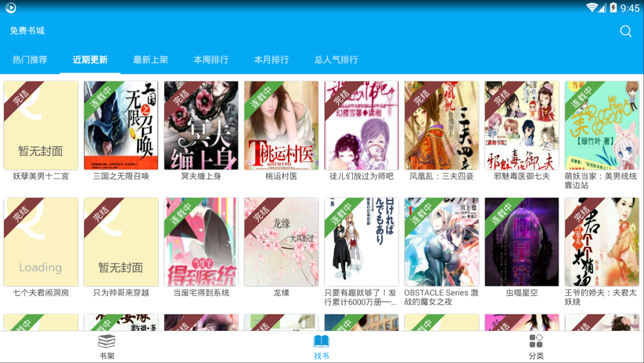
Task: Select the 近期更新 tab
Action: coord(90,59)
